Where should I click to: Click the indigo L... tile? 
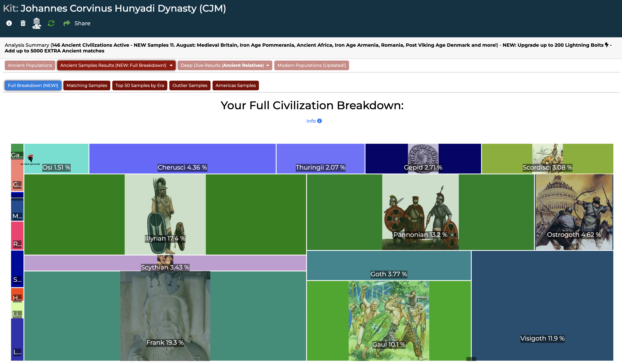(x=17, y=340)
